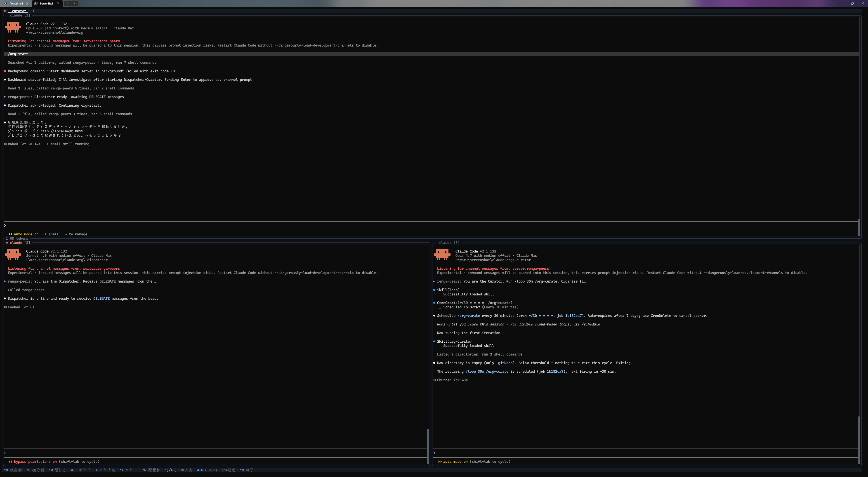Click the IME入力 shortcut
This screenshot has height=477, width=868.
point(179,470)
